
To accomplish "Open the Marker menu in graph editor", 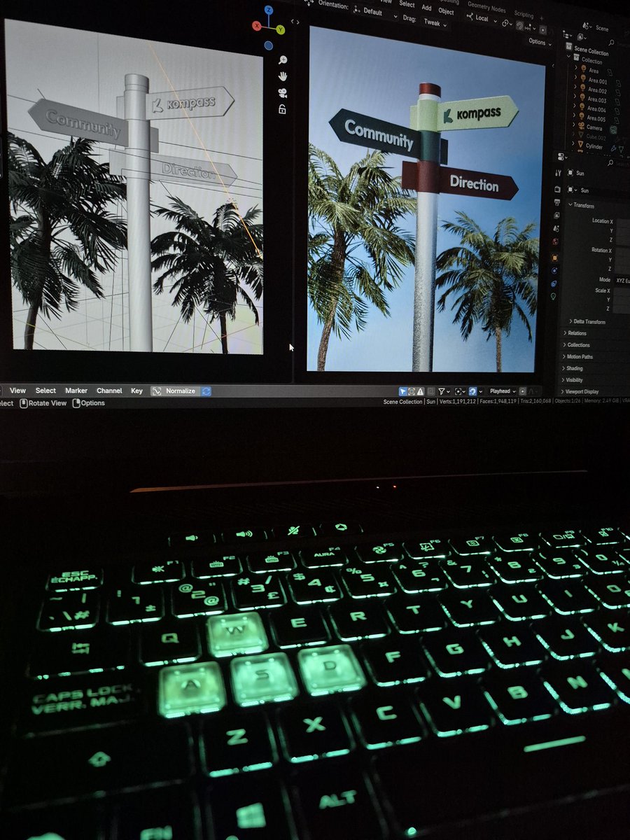I will coord(76,391).
